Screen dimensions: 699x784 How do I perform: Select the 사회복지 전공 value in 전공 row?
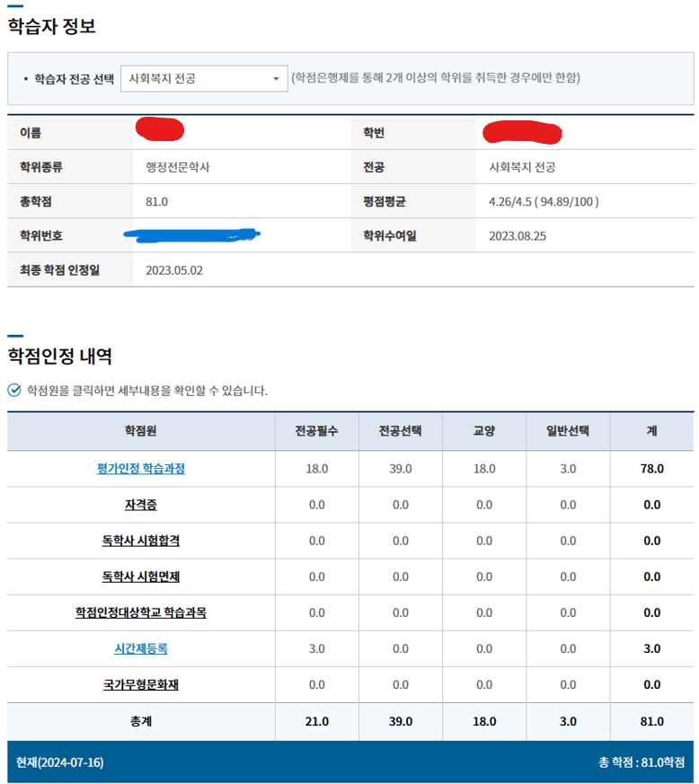(x=522, y=167)
